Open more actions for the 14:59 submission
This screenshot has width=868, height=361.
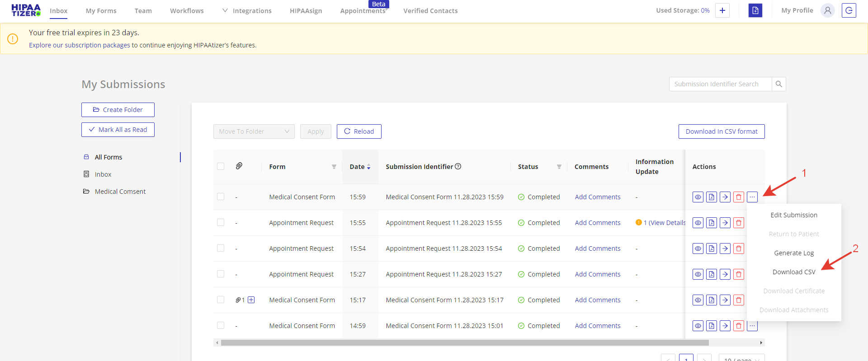coord(752,326)
